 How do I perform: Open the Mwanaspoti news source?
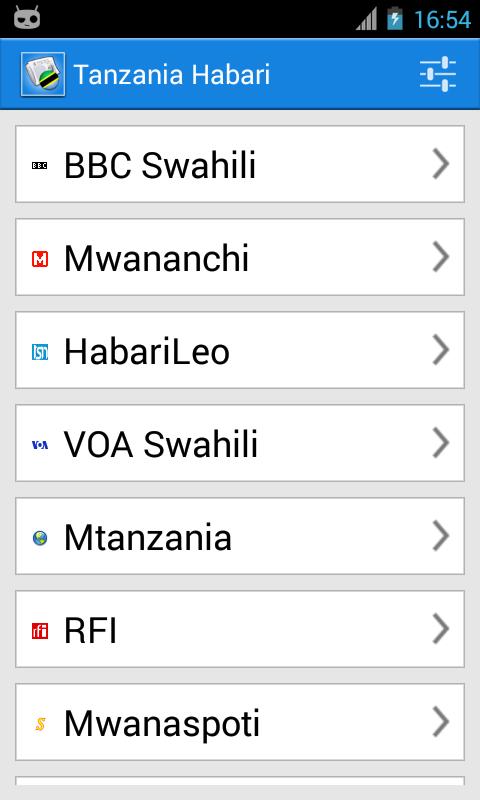point(240,722)
